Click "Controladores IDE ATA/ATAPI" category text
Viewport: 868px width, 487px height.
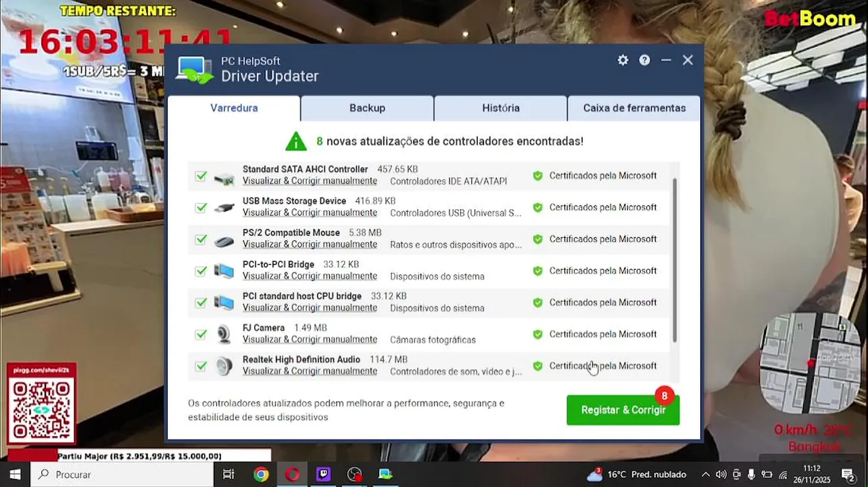(448, 181)
